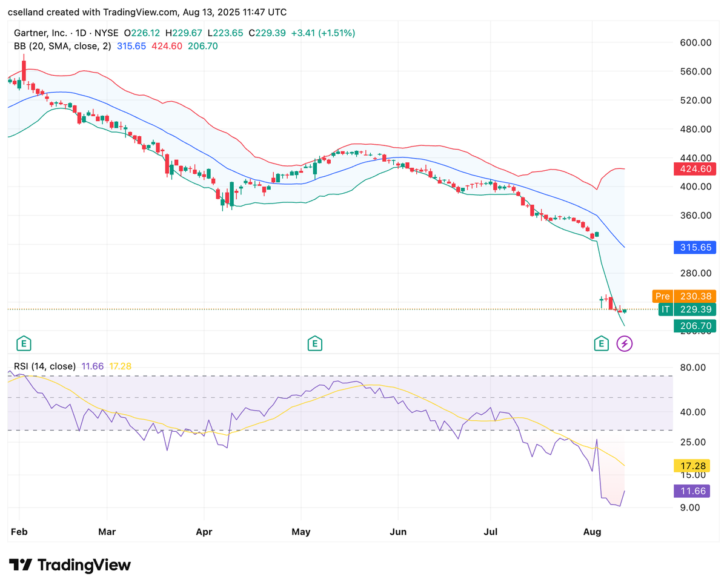Viewport: 727px width, 588px height.
Task: Click the earnings E marker near May
Action: click(314, 344)
